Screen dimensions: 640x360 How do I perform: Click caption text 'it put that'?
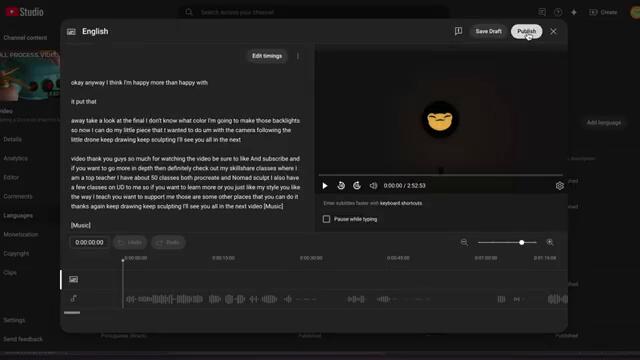tap(84, 102)
